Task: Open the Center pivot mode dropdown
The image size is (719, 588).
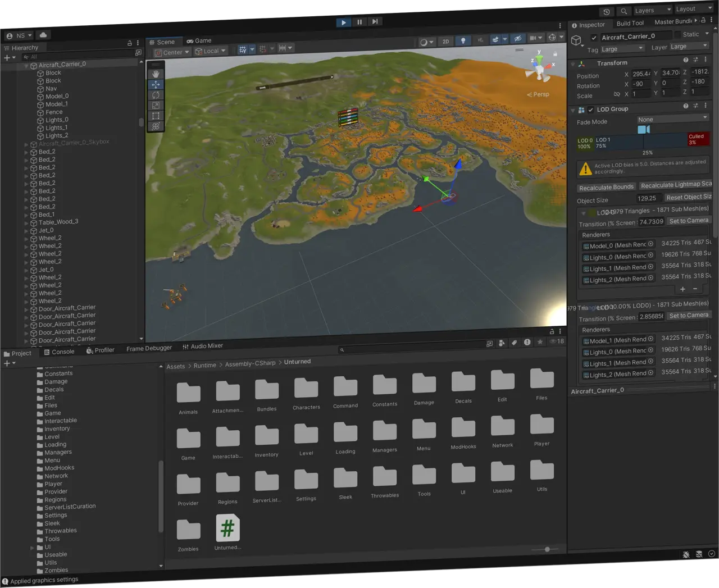Action: point(172,52)
